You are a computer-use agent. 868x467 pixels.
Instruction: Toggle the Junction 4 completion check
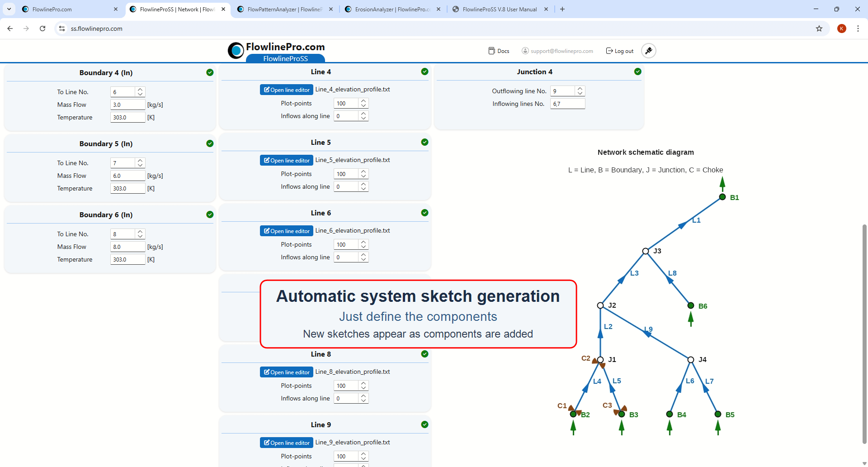(637, 71)
